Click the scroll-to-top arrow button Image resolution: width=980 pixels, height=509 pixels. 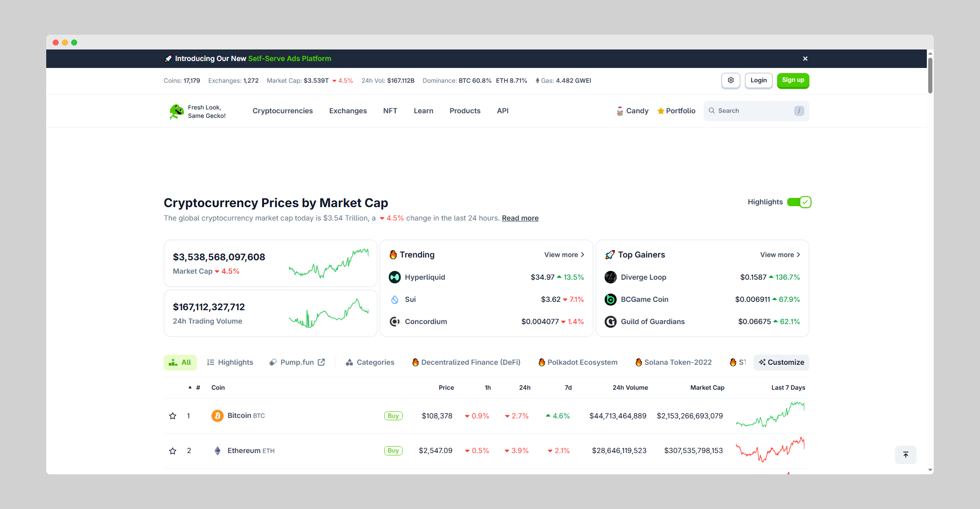coord(906,455)
